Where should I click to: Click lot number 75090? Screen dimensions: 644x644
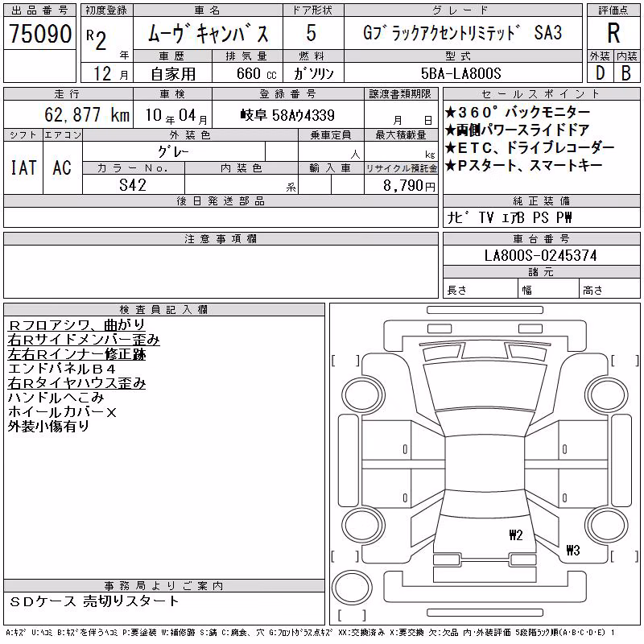point(39,34)
